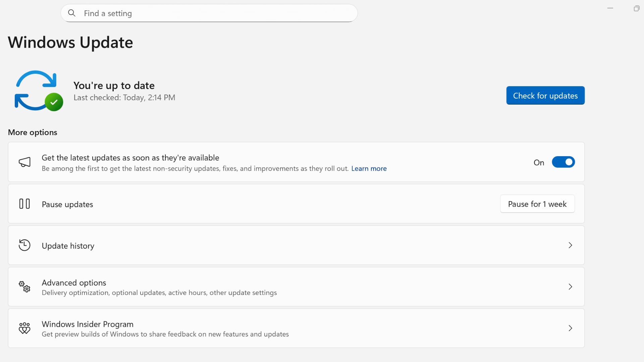
Task: Click the "Update history" label
Action: [x=68, y=246]
